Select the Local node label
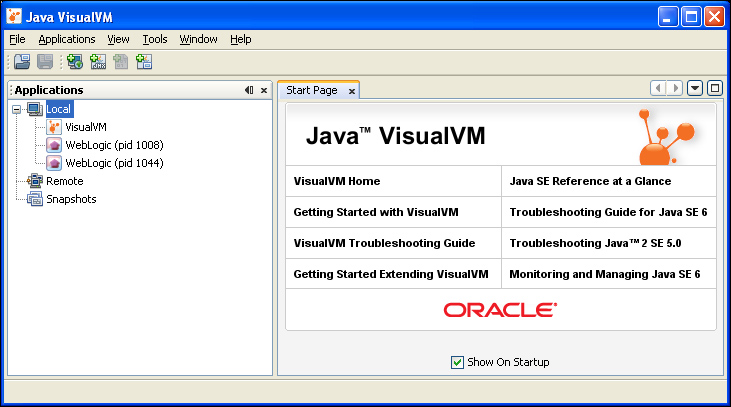 59,109
